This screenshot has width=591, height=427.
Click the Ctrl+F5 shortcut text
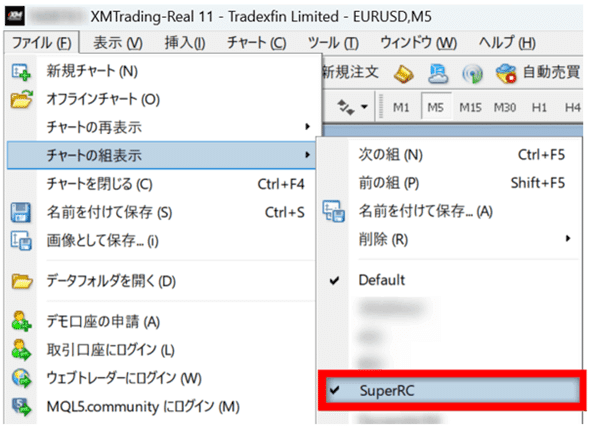541,155
